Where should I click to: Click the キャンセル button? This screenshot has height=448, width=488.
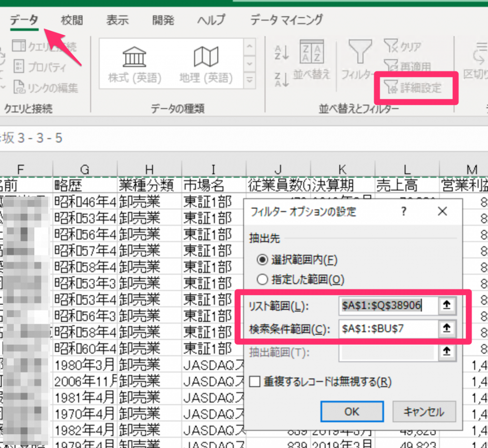[x=424, y=412]
